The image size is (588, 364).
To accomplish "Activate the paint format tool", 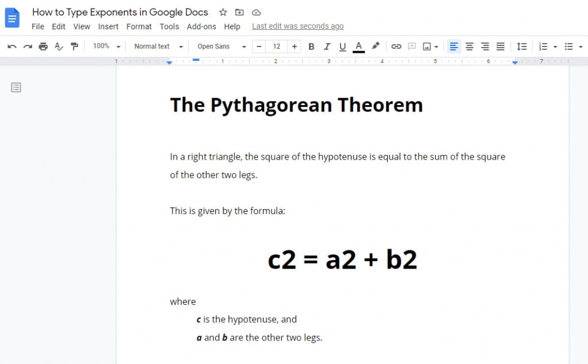I will tap(75, 47).
